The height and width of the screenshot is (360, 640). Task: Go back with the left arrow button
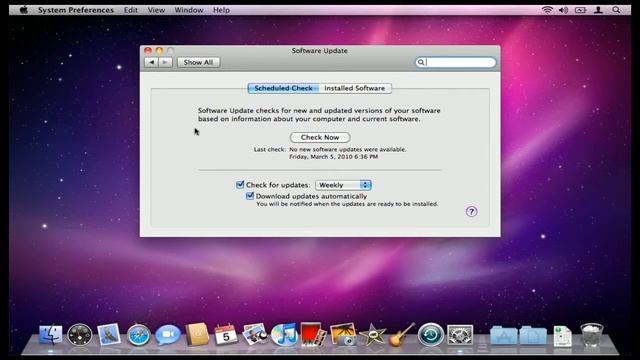click(x=151, y=62)
